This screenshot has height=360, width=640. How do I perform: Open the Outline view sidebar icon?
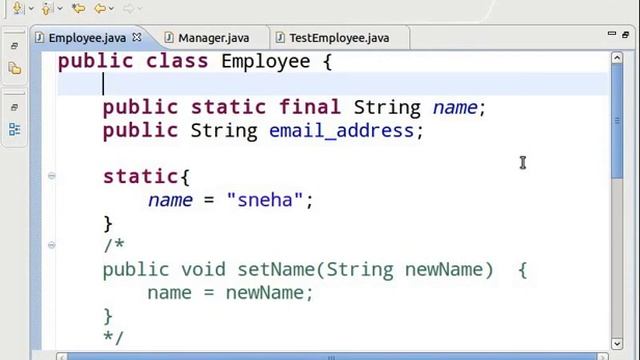click(15, 129)
